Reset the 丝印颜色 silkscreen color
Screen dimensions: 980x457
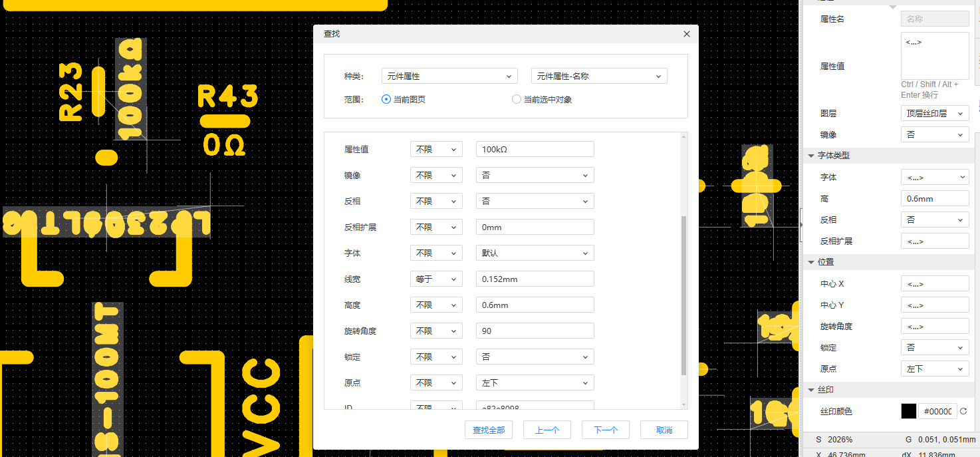pos(963,412)
